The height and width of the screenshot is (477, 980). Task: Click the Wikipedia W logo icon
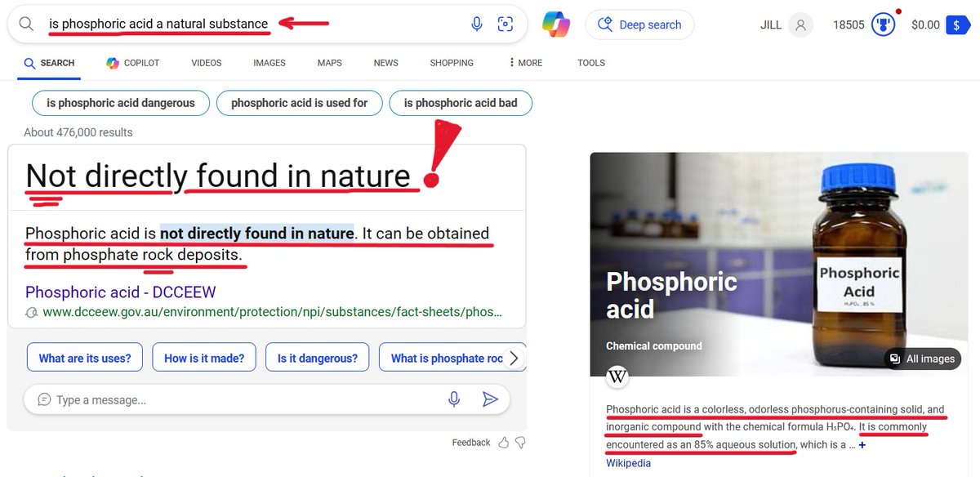click(617, 378)
